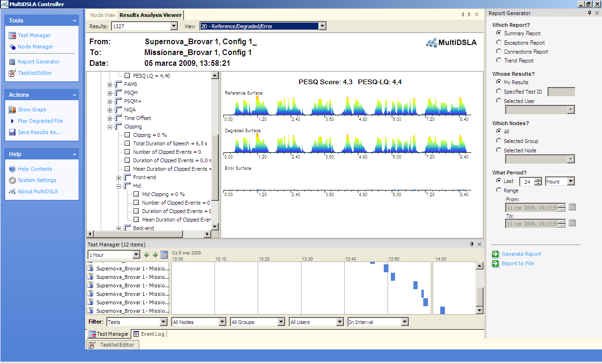Click the Specified Test ID input field
The width and height of the screenshot is (602, 364).
(562, 92)
